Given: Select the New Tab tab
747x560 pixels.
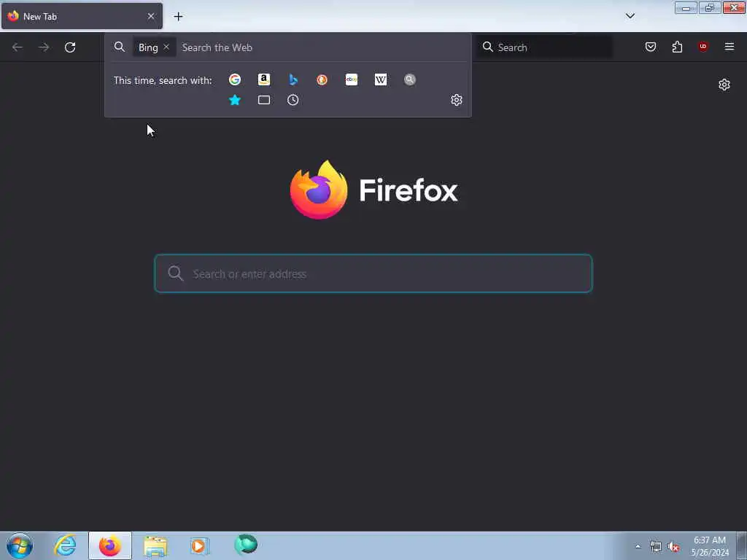Looking at the screenshot, I should [82, 16].
